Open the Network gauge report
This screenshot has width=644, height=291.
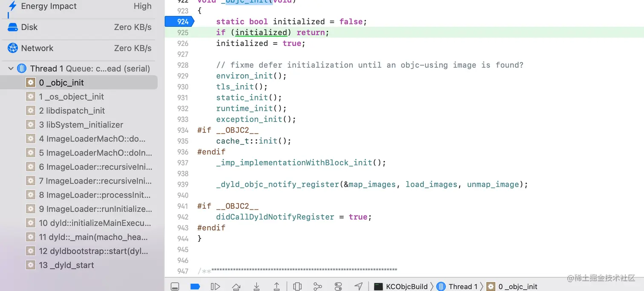80,48
